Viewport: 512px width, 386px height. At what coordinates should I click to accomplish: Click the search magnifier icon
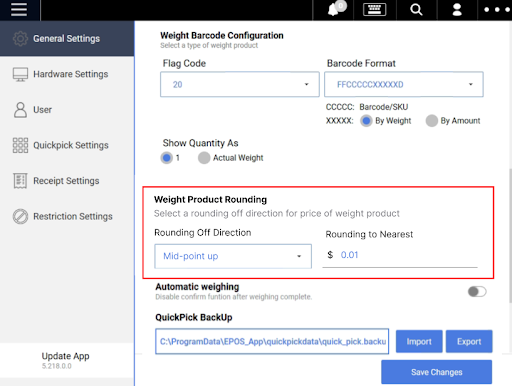pyautogui.click(x=416, y=10)
